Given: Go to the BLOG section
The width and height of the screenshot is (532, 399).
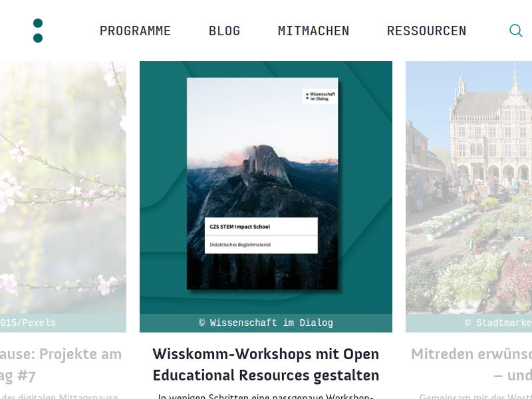Looking at the screenshot, I should coord(224,31).
